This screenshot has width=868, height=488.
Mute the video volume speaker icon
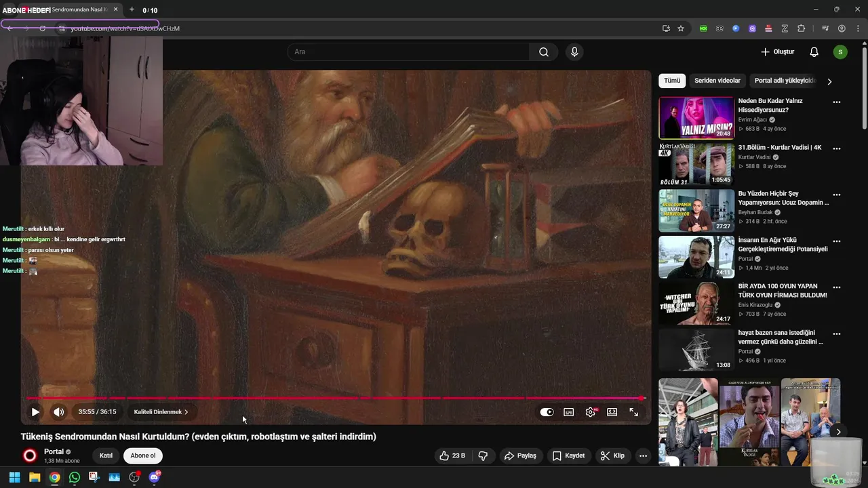[59, 411]
